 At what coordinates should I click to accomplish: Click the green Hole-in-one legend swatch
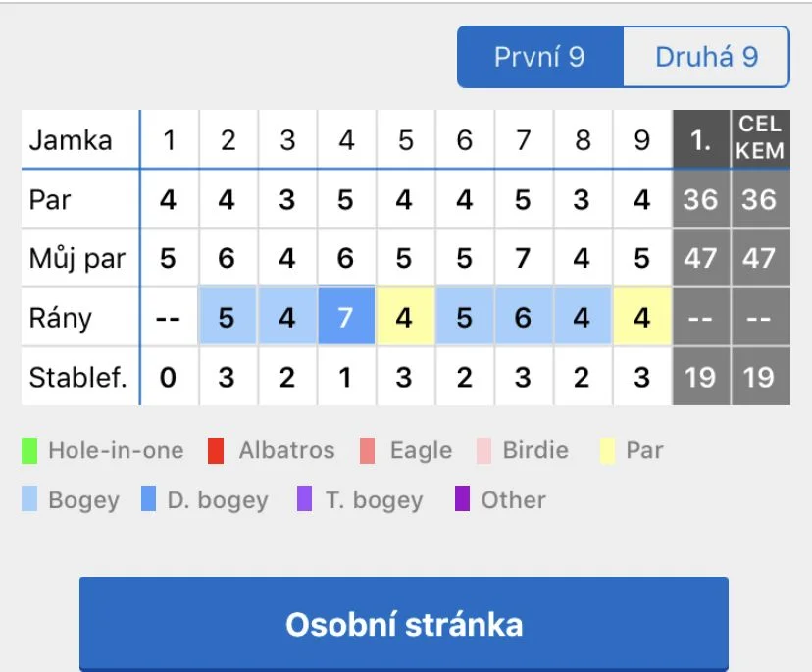[29, 450]
